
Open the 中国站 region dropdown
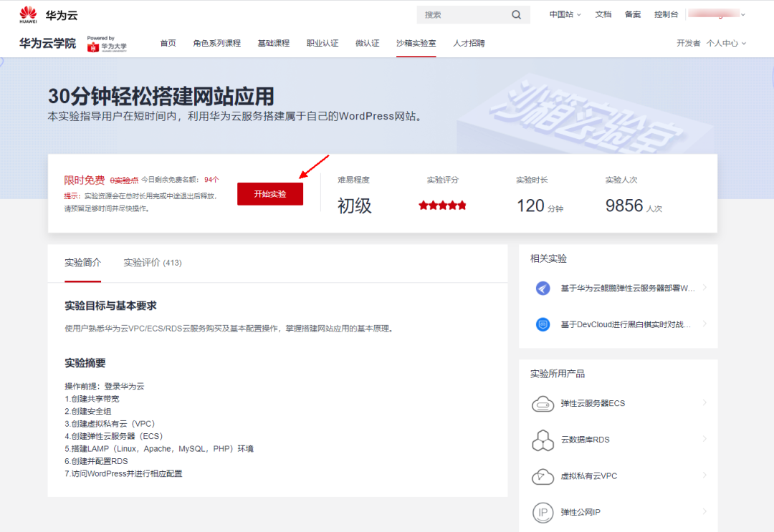(x=565, y=15)
